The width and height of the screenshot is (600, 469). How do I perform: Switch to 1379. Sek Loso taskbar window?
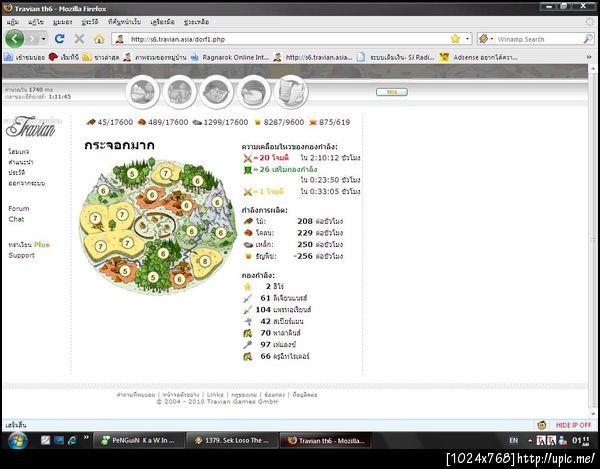233,440
